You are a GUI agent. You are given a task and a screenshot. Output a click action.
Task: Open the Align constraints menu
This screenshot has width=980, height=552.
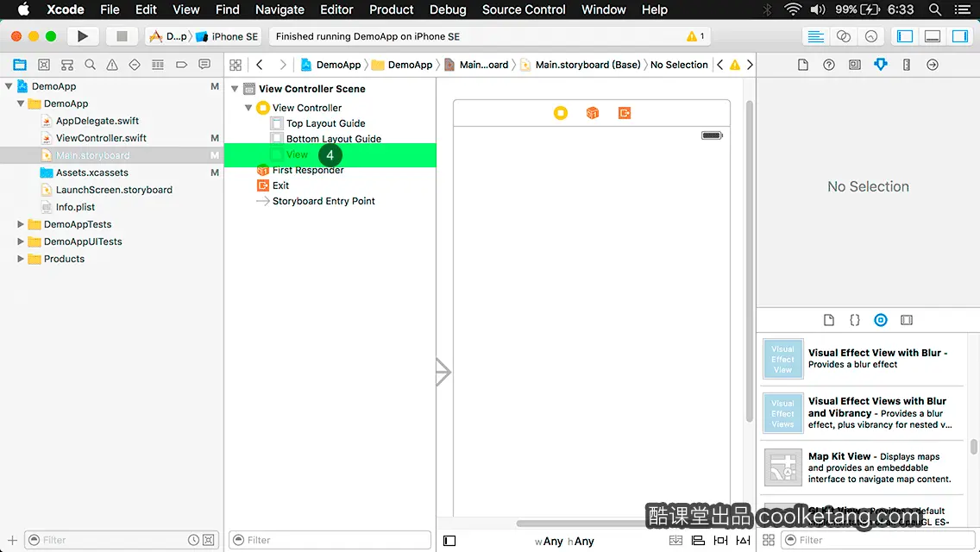698,540
